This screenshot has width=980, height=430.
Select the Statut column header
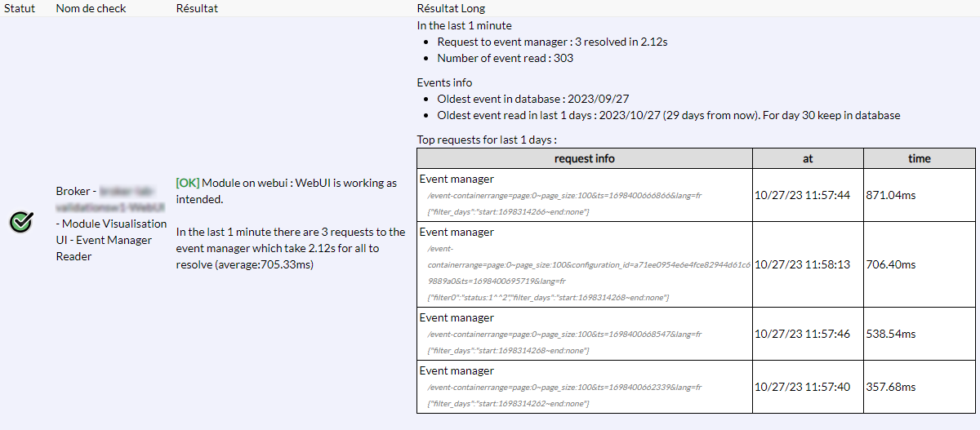(20, 8)
